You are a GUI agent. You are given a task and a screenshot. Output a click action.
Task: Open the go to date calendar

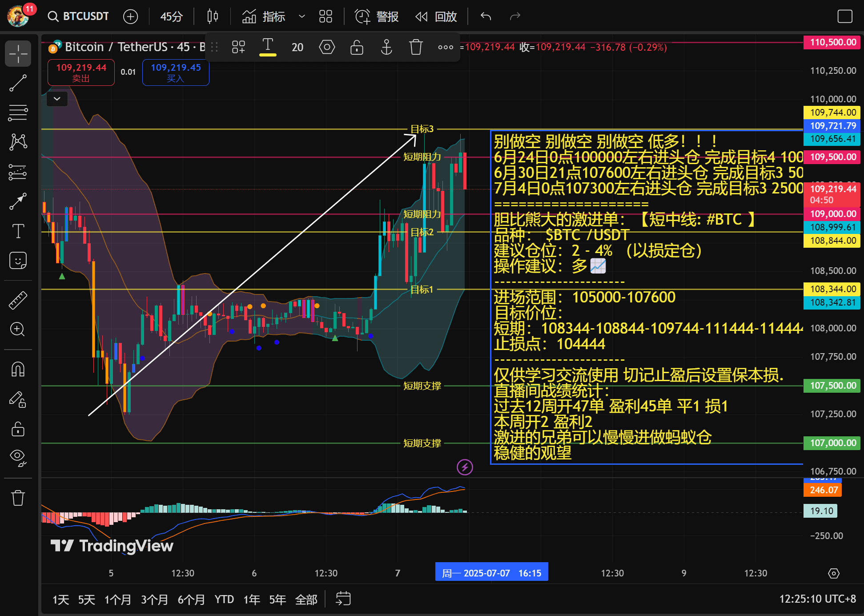coord(343,599)
